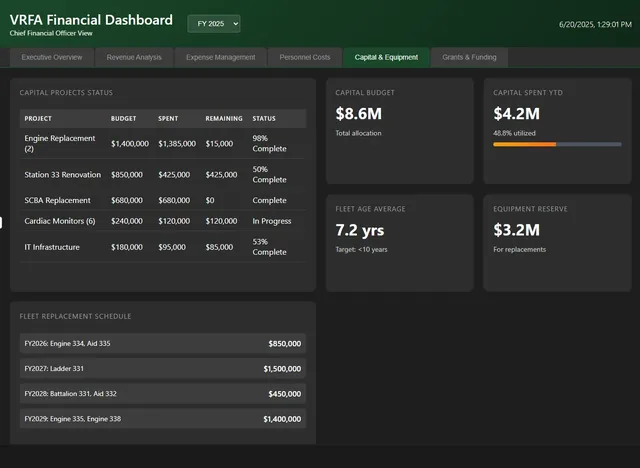Screen dimensions: 640x468
Task: Click the BUDGET column header
Action: click(x=123, y=119)
